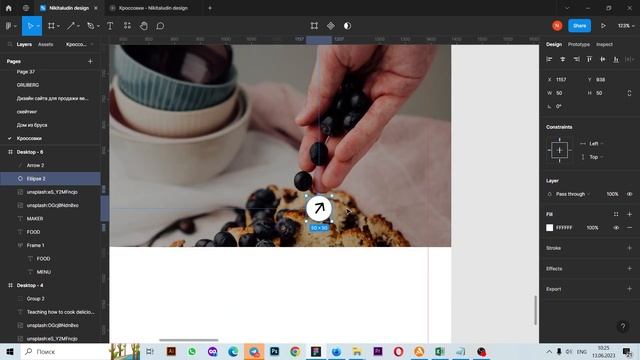Add an effect with the plus button
Screen dimensions: 640x360
629,269
